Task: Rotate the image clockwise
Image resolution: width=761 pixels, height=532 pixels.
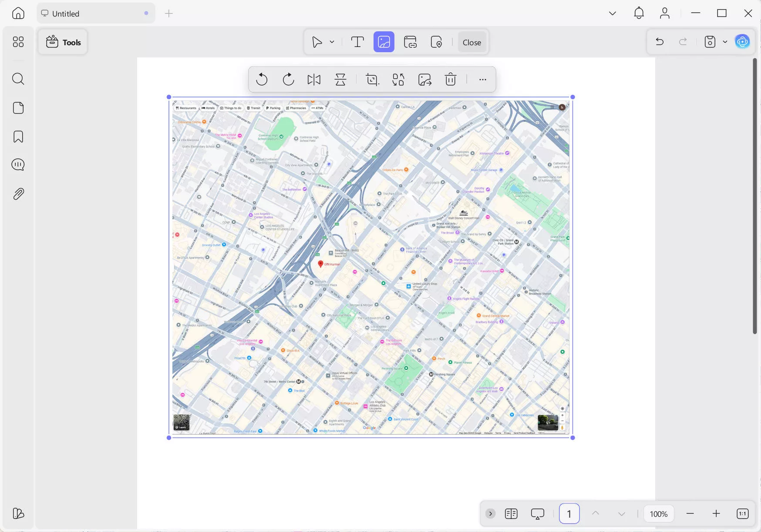Action: (288, 79)
